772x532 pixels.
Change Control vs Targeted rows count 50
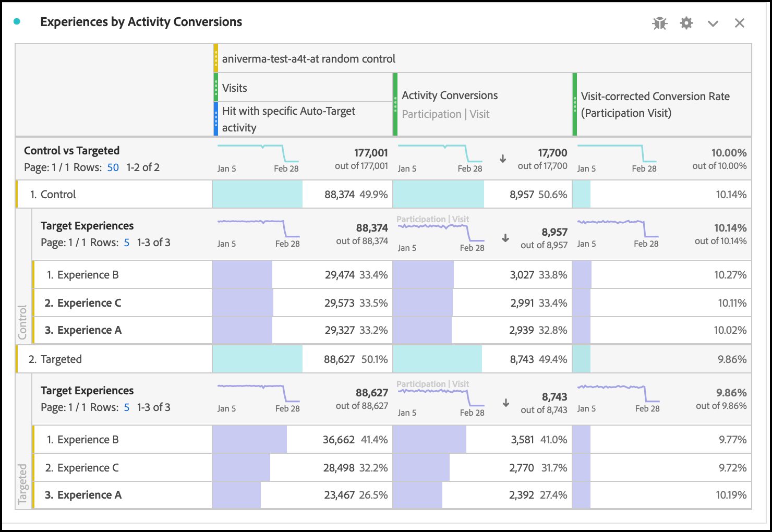(x=113, y=167)
